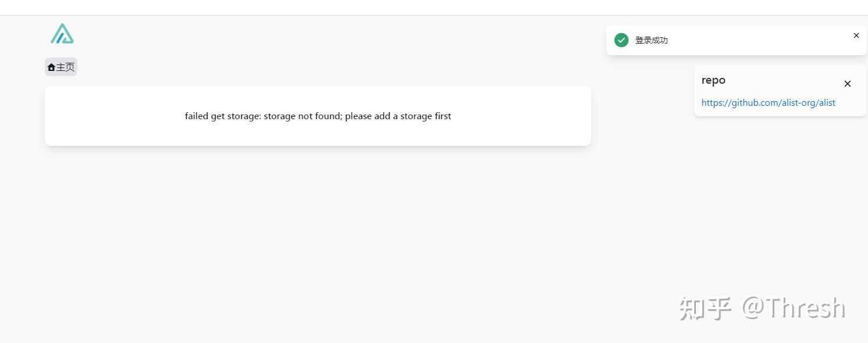This screenshot has height=343, width=868.
Task: Click the house icon in the breadcrumb
Action: pyautogui.click(x=51, y=67)
